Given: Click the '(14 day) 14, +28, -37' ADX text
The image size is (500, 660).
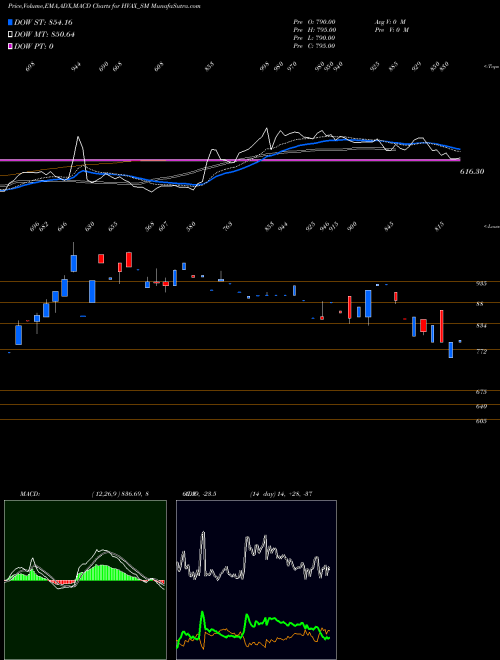Looking at the screenshot, I should tap(281, 494).
